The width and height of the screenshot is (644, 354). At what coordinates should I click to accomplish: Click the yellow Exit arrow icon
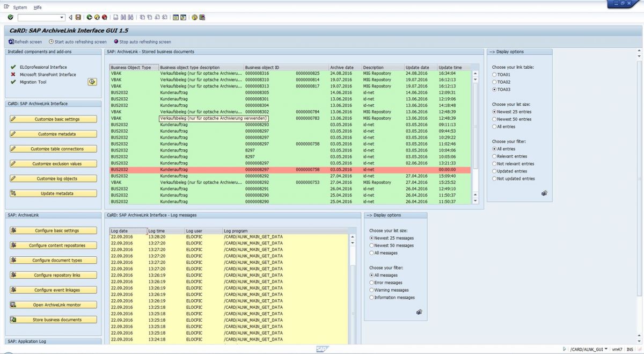(97, 18)
